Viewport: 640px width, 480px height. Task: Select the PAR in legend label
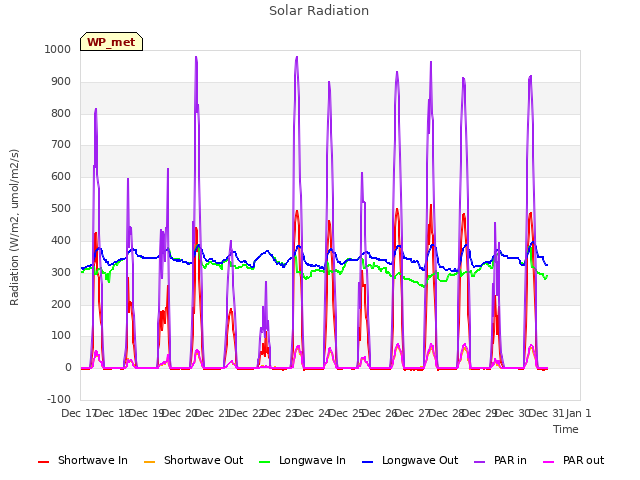click(x=510, y=460)
